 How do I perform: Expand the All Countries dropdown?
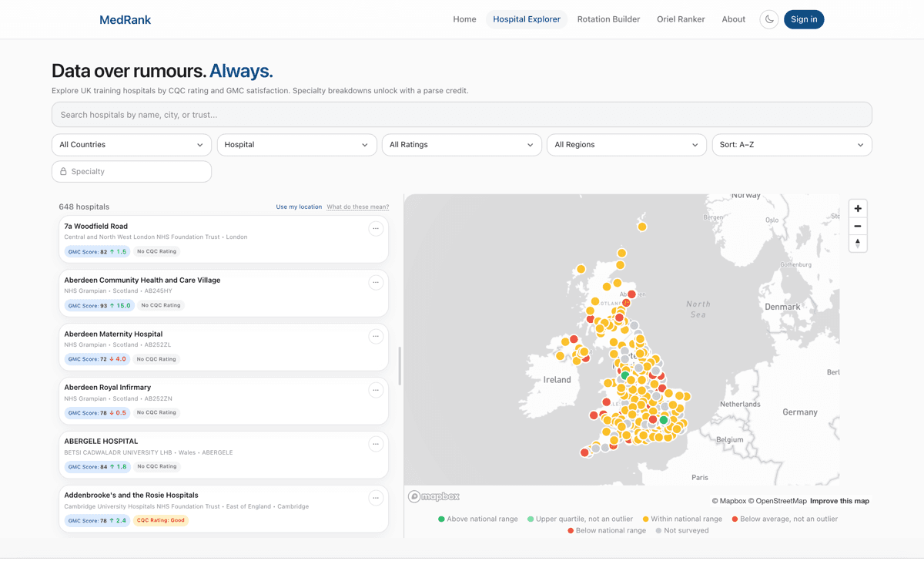point(132,145)
